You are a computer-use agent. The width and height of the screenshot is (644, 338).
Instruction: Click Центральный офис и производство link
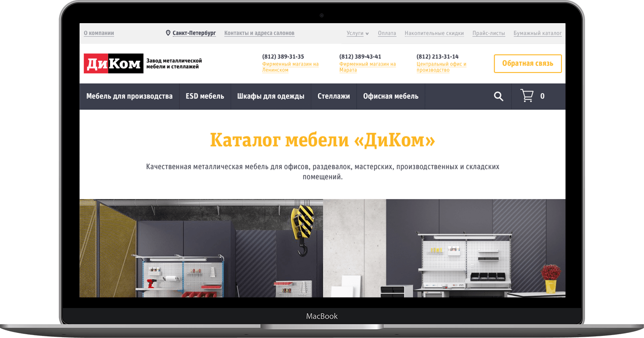click(442, 67)
